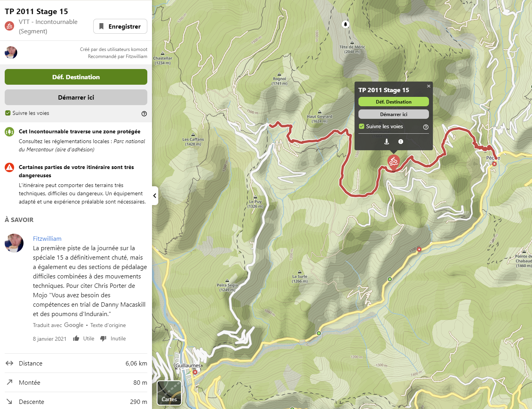Click Démarrer ici in the sidebar
This screenshot has width=532, height=409.
[76, 97]
